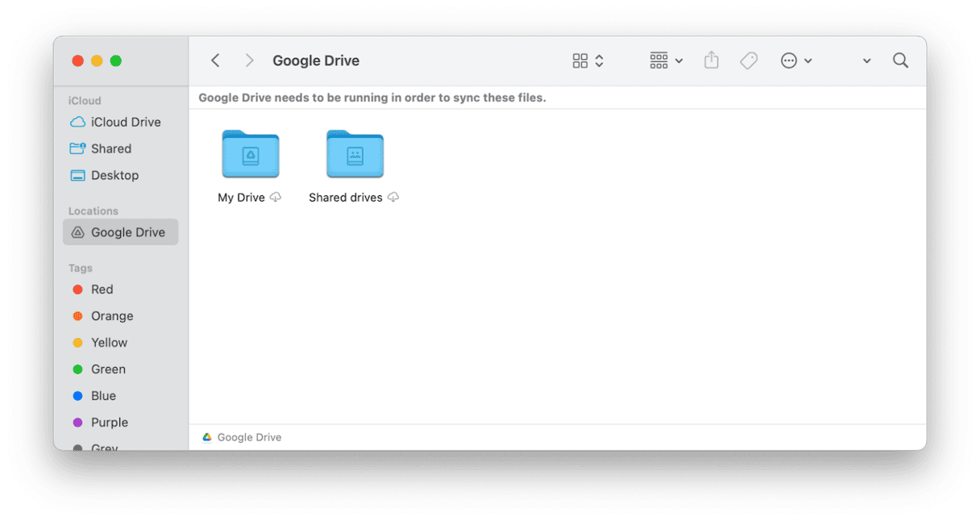Select Shared in the iCloud sidebar section
The height and width of the screenshot is (521, 980).
click(x=109, y=148)
